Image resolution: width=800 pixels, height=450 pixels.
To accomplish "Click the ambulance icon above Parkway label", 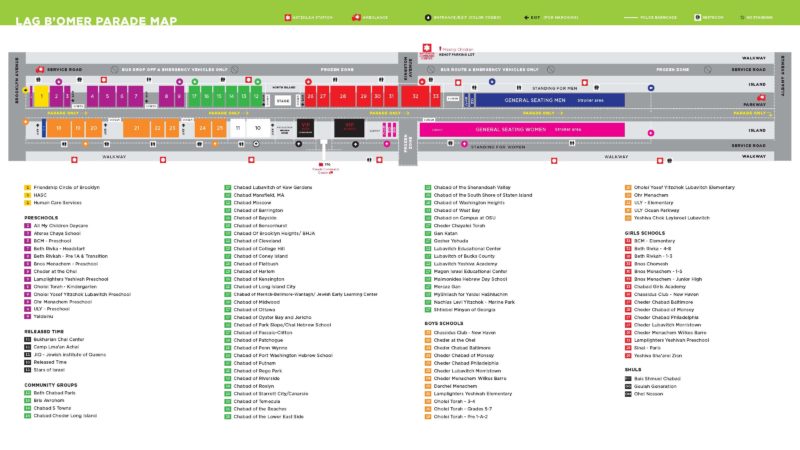I will tap(761, 97).
